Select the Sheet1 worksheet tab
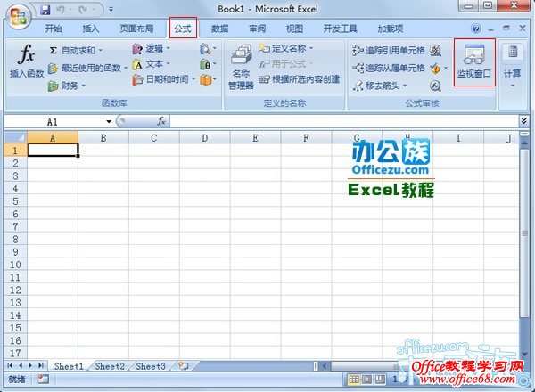Screen dimensions: 535x392 pyautogui.click(x=69, y=366)
